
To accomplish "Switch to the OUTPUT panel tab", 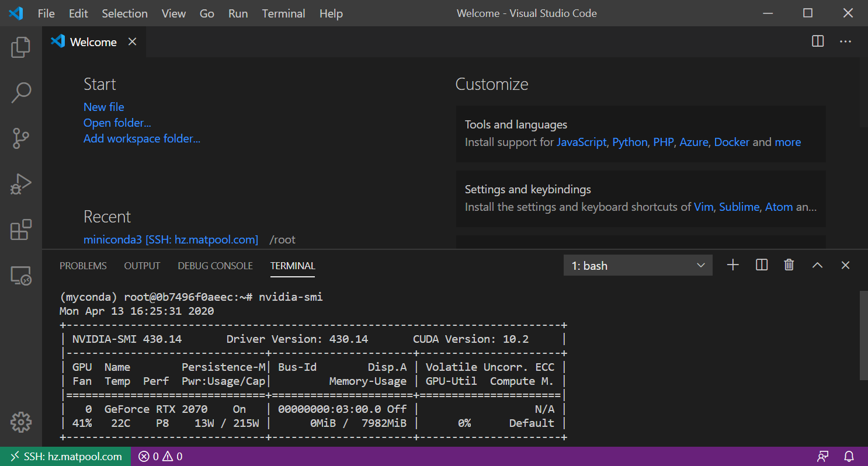I will (142, 266).
